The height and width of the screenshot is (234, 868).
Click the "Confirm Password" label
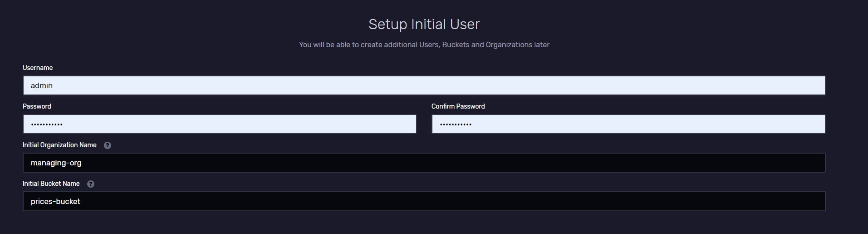point(458,106)
